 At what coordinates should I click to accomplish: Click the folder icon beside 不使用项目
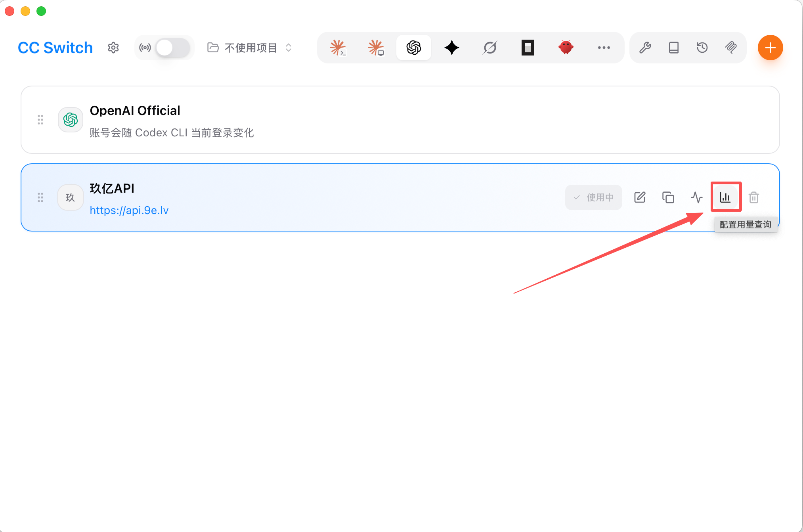[213, 48]
